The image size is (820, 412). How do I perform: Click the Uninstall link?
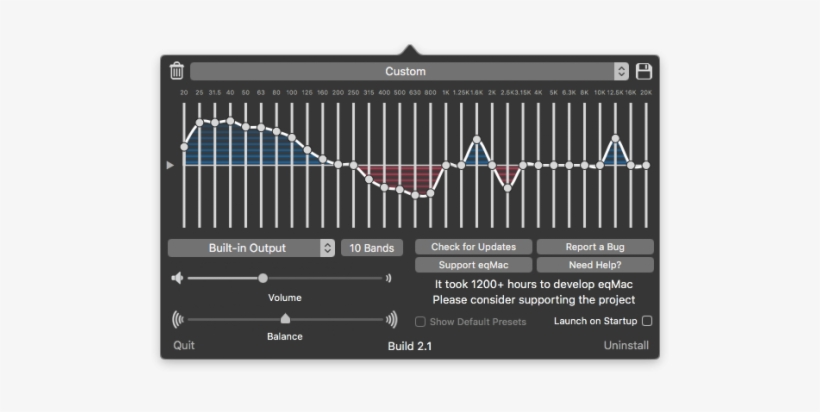(627, 345)
